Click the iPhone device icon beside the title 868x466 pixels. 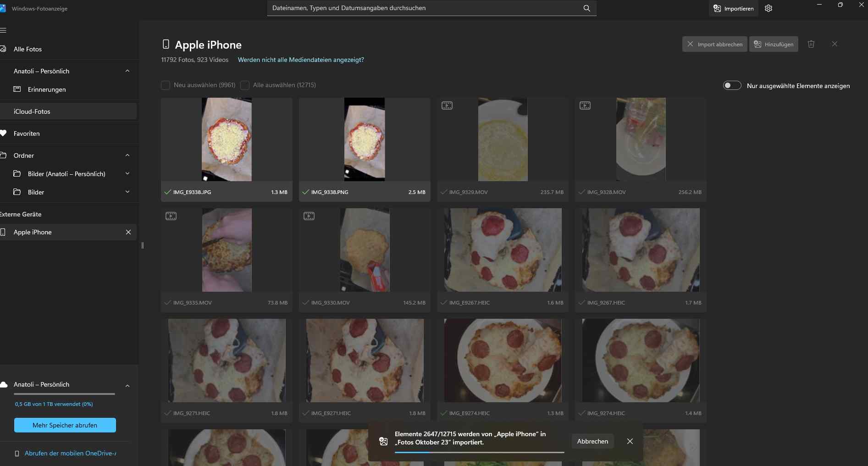(166, 44)
